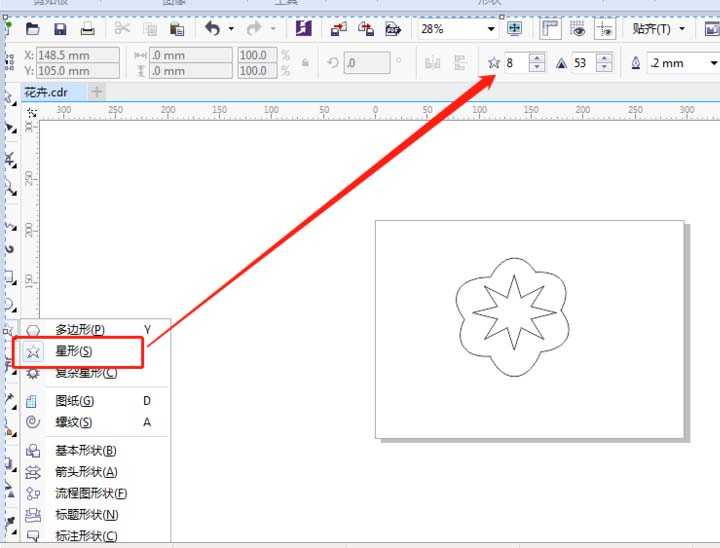Toggle the show rulers button

(550, 29)
